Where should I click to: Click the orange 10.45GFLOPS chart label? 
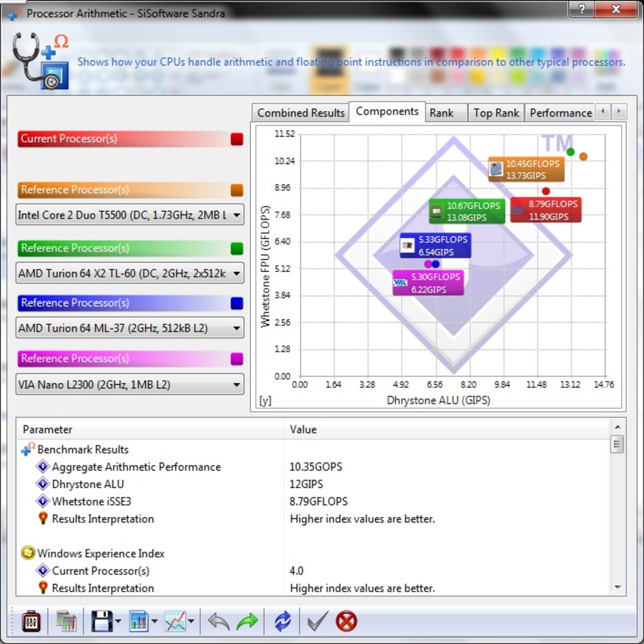[x=526, y=169]
